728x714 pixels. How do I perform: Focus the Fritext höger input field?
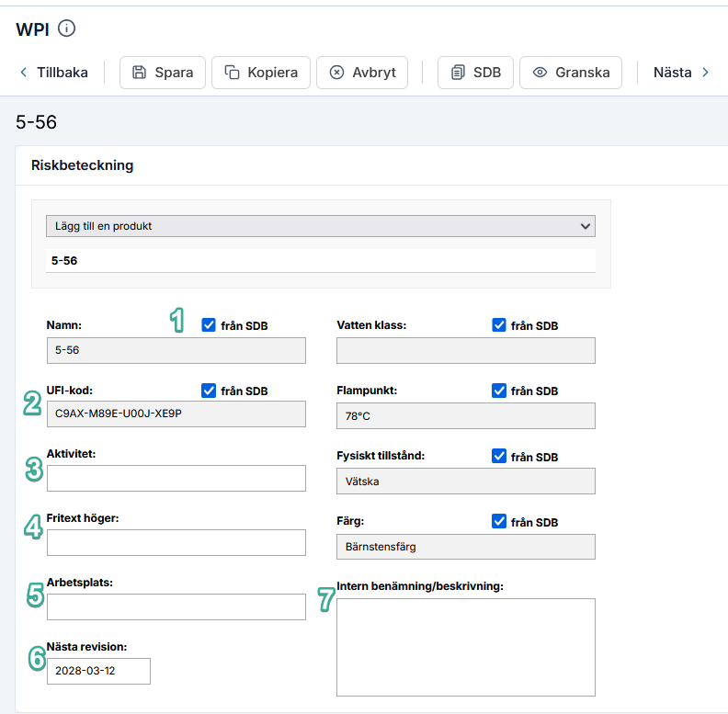coord(176,542)
